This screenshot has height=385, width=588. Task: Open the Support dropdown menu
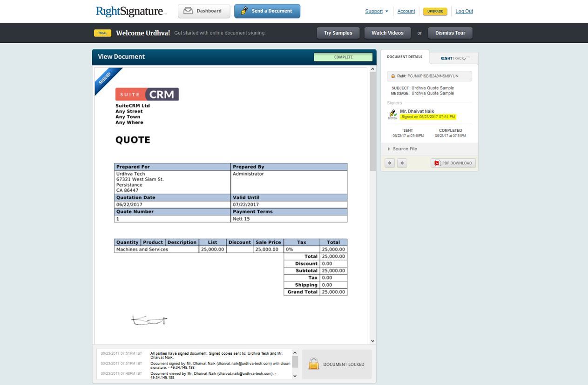[x=377, y=11]
